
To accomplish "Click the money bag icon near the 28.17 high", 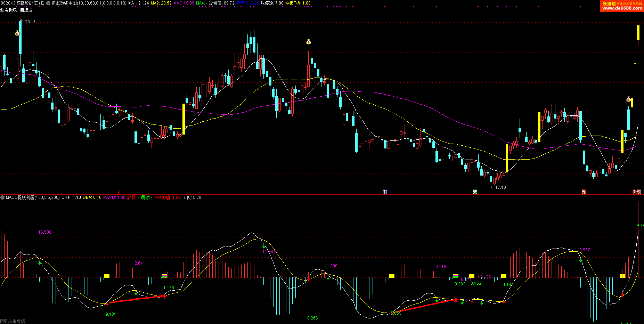I will coord(17,33).
